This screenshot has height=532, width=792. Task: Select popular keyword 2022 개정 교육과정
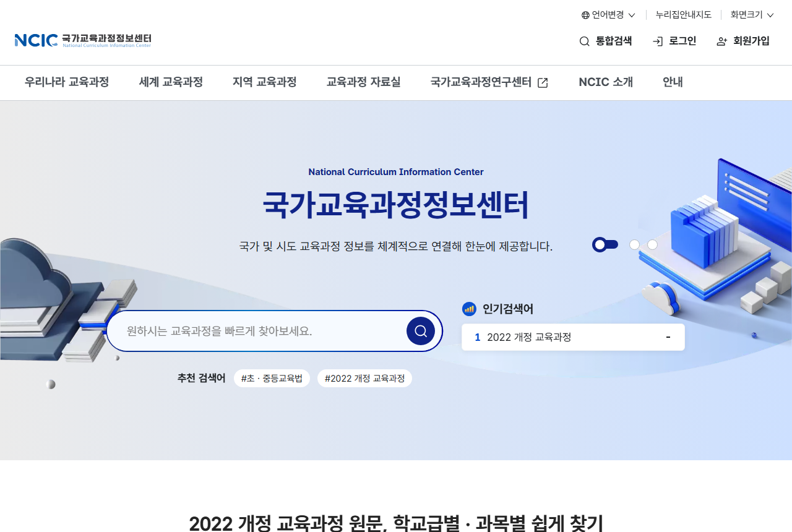point(529,337)
